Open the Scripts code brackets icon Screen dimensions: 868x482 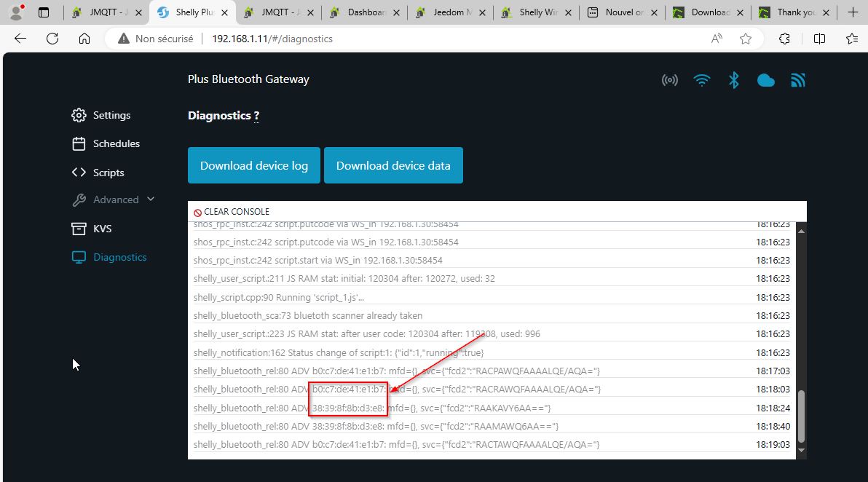click(79, 172)
